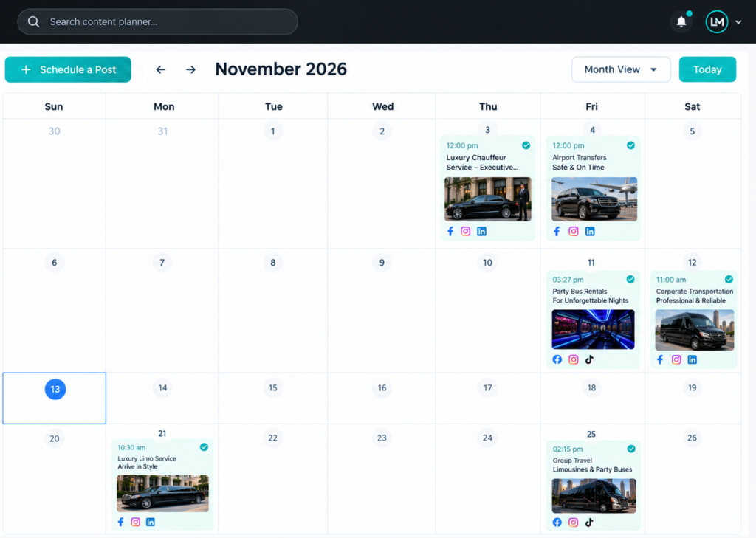
Task: Click the November 2026 heading
Action: coord(281,69)
